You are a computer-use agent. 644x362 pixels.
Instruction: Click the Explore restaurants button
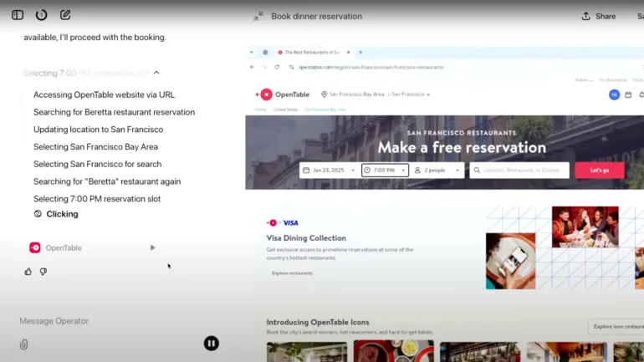(292, 273)
